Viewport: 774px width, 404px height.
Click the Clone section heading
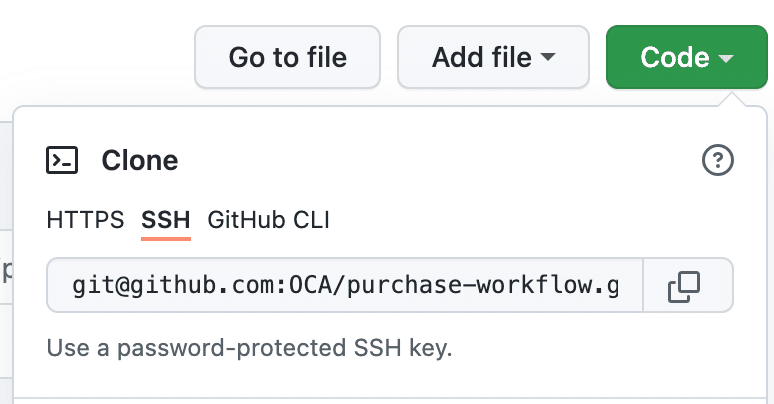(x=139, y=160)
